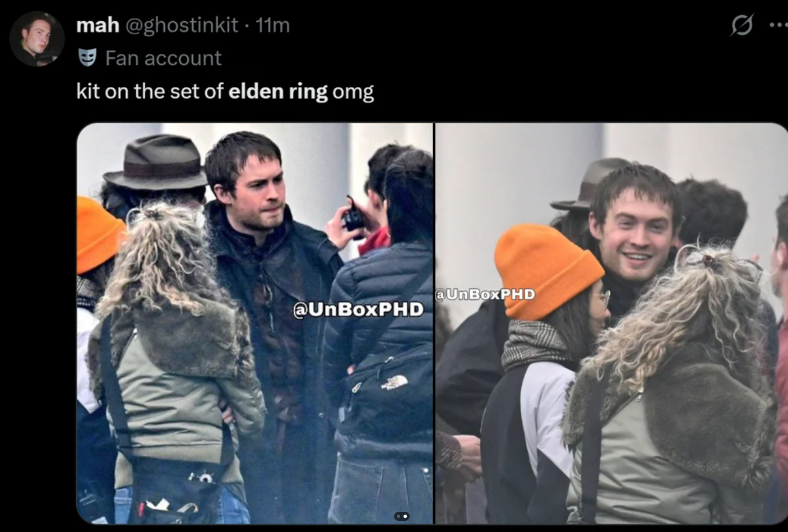Open the tweet text starting with kit
The image size is (788, 532).
[x=225, y=91]
